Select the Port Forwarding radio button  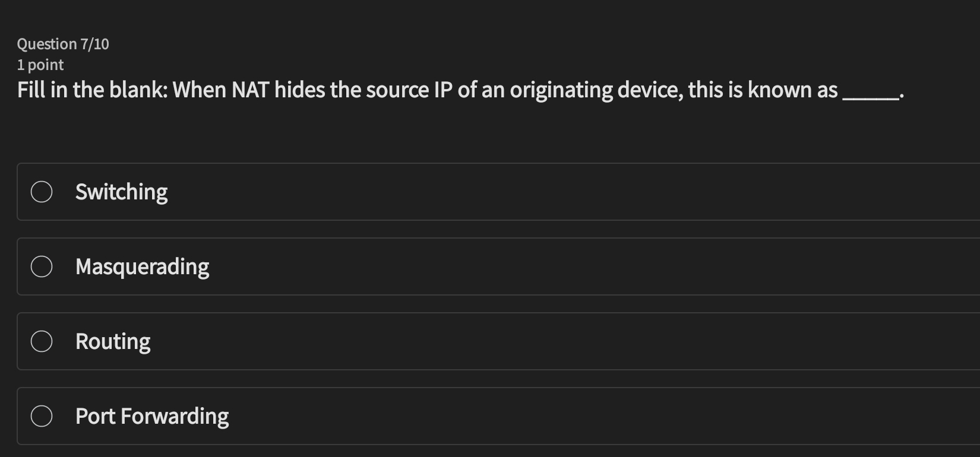click(x=41, y=416)
